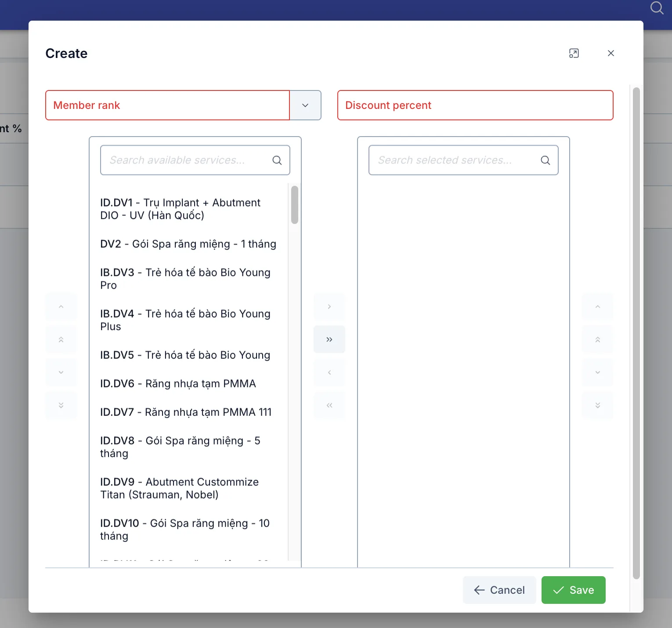Select ID.DV8 Gói Spa răng miệng 5 tháng
This screenshot has height=628, width=672.
point(189,447)
